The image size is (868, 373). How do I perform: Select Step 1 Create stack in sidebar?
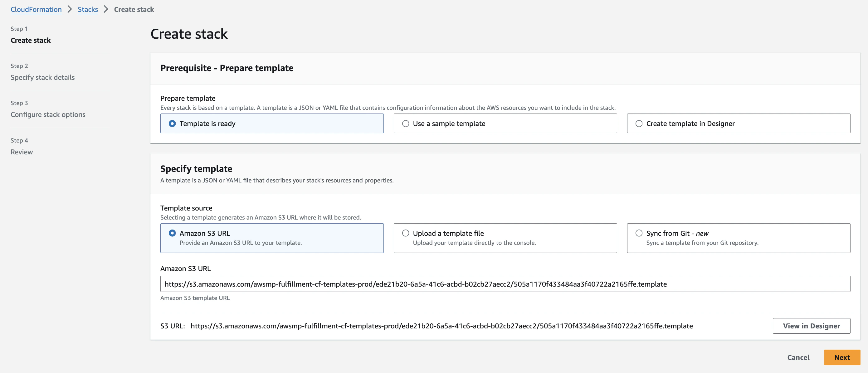pyautogui.click(x=30, y=41)
